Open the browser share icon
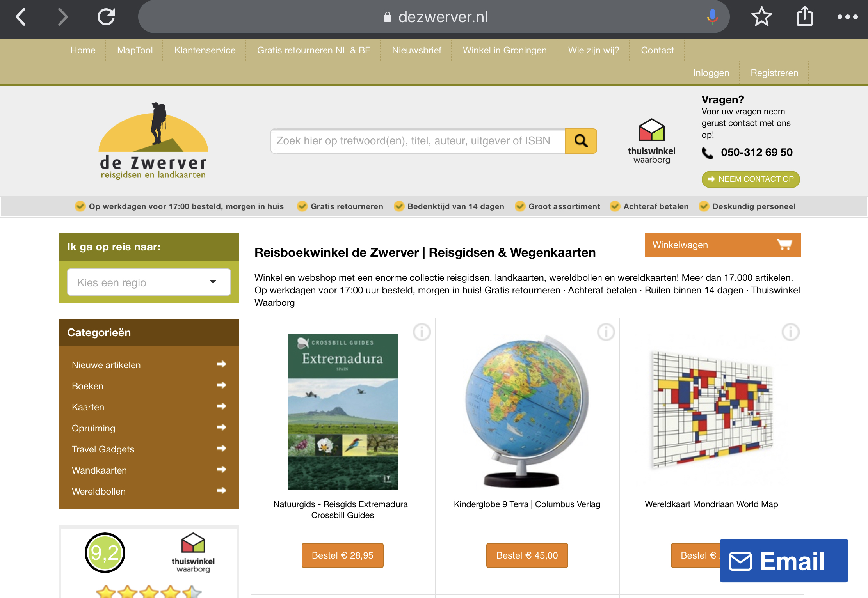868x598 pixels. (x=804, y=17)
